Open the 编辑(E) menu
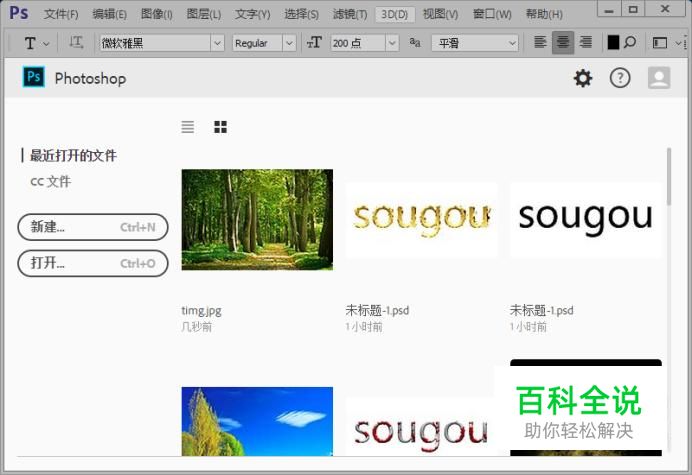This screenshot has height=475, width=692. (109, 14)
